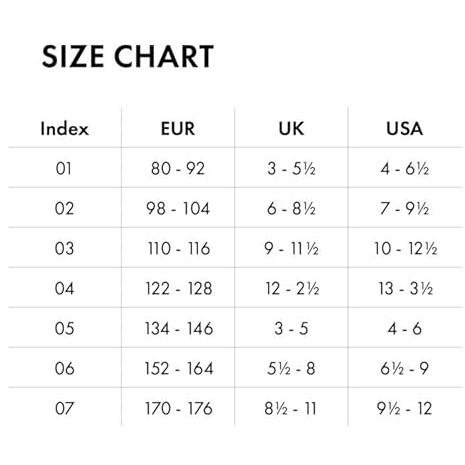Click EUR size 98 - 104
465x465 pixels.
coord(178,209)
